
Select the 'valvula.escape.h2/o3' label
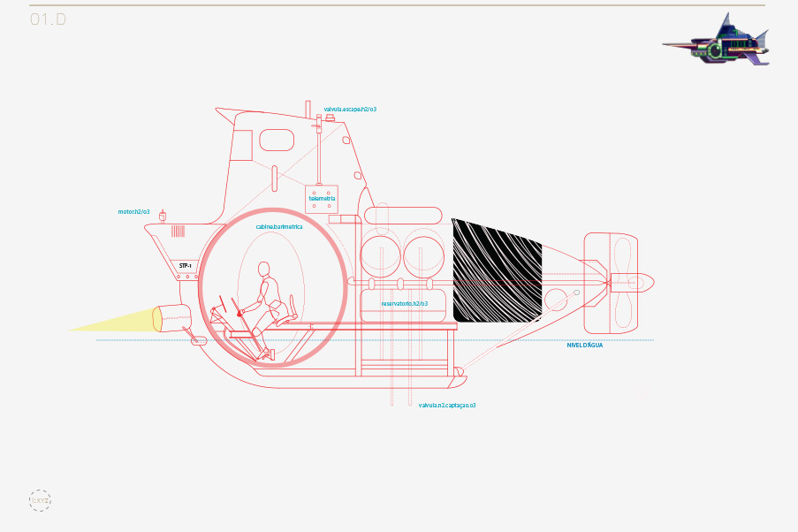point(350,110)
